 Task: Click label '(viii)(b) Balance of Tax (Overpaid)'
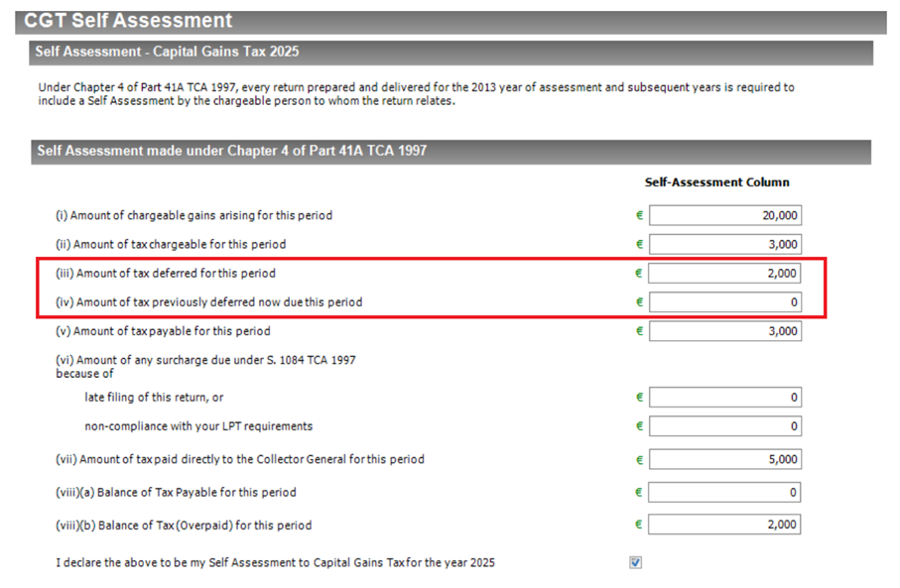point(184,526)
